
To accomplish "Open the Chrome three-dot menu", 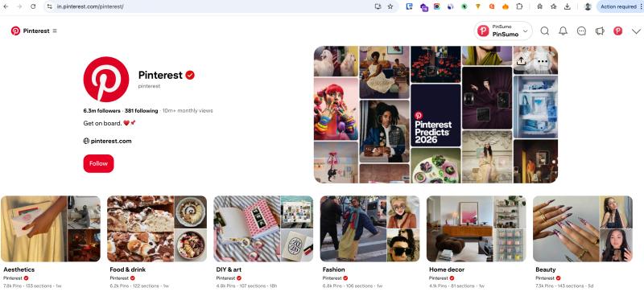I will [641, 6].
